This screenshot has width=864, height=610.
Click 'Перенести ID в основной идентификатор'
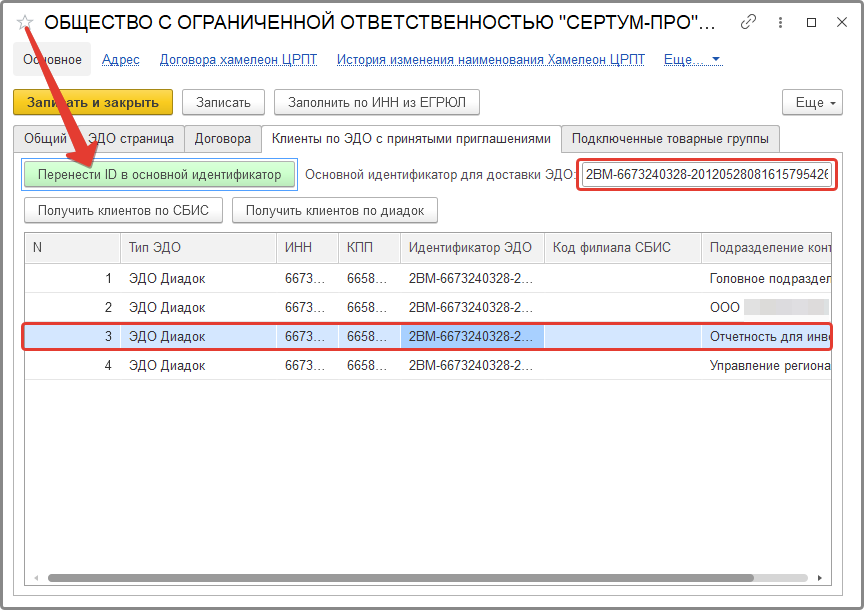point(159,175)
